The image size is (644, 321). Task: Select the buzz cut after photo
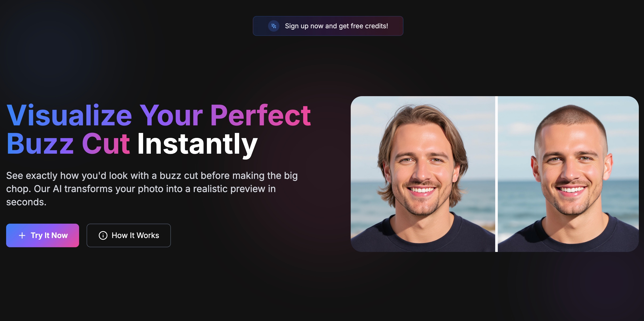(568, 174)
